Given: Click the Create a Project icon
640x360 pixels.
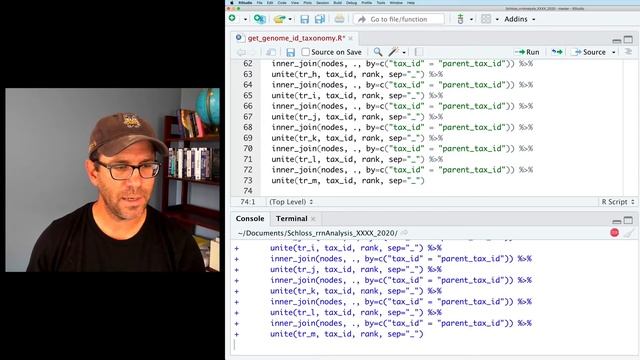Looking at the screenshot, I should [x=260, y=19].
